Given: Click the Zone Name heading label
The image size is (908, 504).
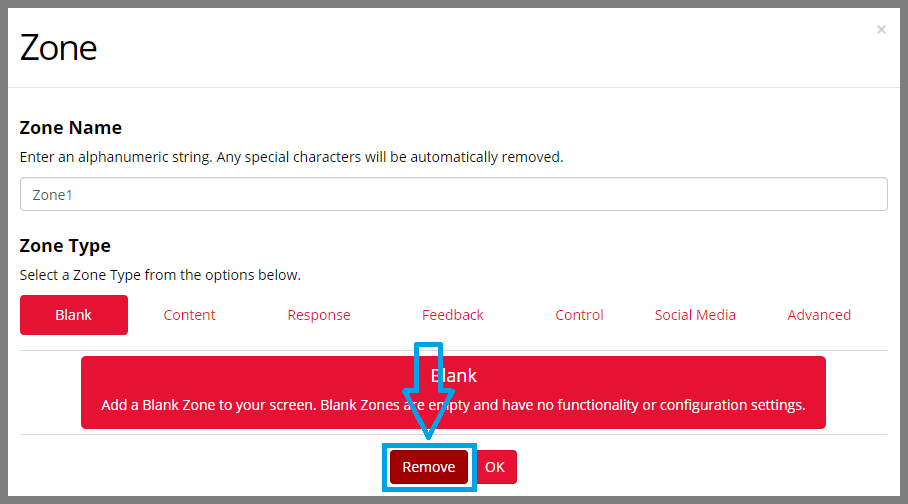Looking at the screenshot, I should point(71,128).
